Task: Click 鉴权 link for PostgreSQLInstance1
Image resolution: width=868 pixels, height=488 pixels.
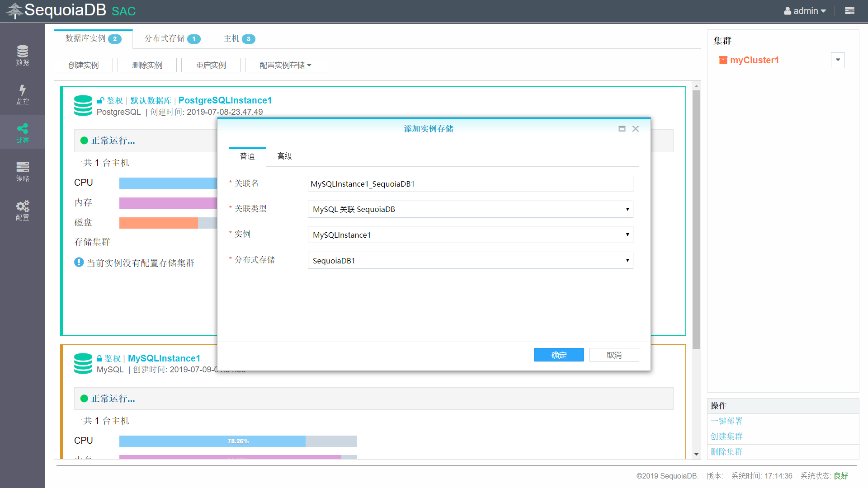Action: click(115, 100)
